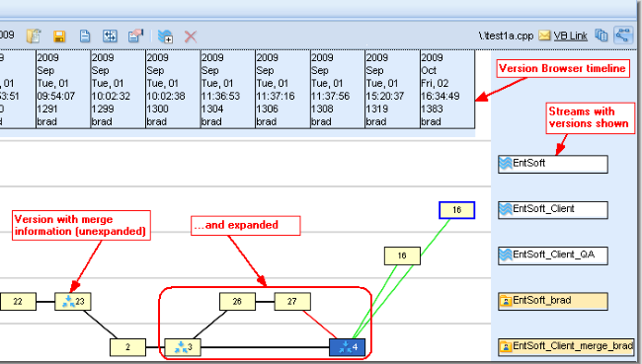Collapse merge icon on version 3
642x364 pixels.
pos(181,347)
